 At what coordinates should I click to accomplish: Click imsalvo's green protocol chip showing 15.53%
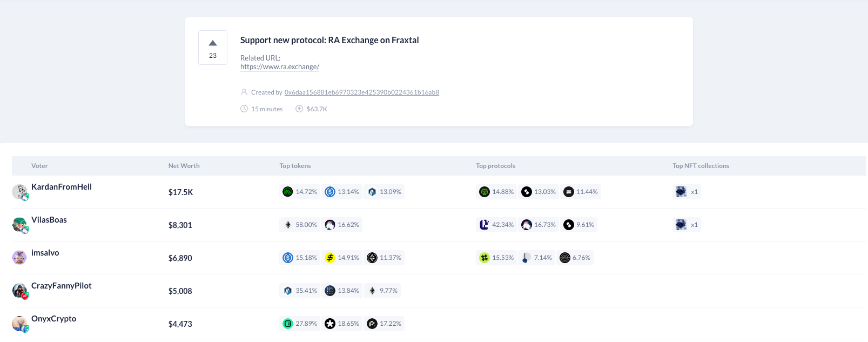pos(496,258)
